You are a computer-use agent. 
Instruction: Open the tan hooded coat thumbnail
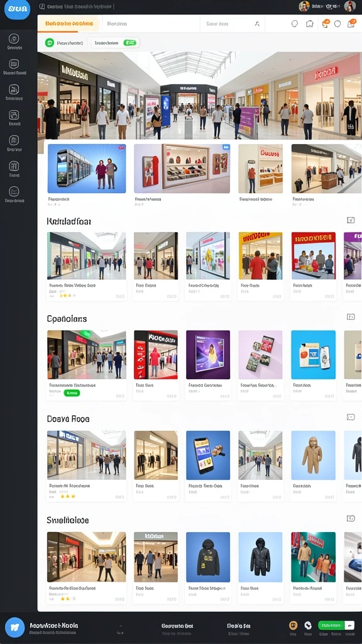pos(313,455)
